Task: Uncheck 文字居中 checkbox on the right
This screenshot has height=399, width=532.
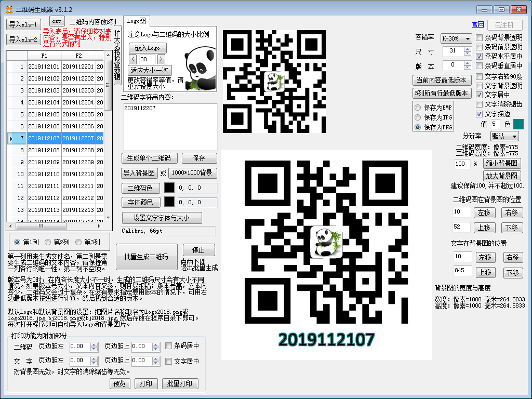Action: (479, 95)
